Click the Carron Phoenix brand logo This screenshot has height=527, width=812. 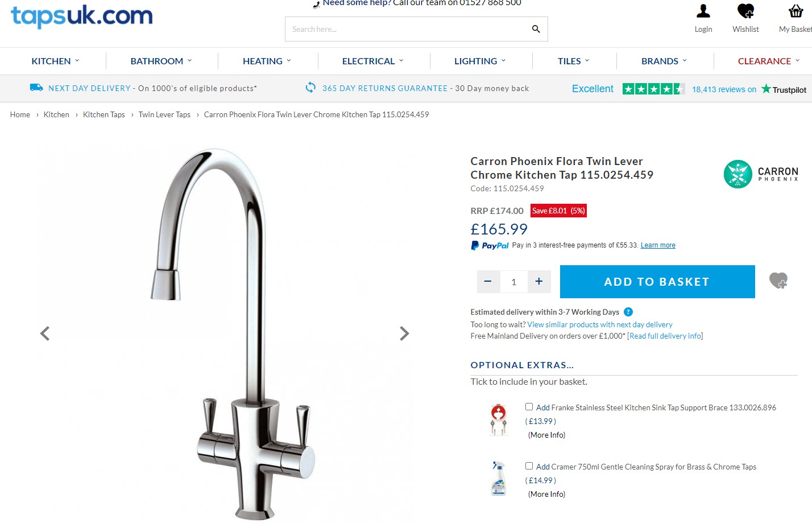coord(761,174)
